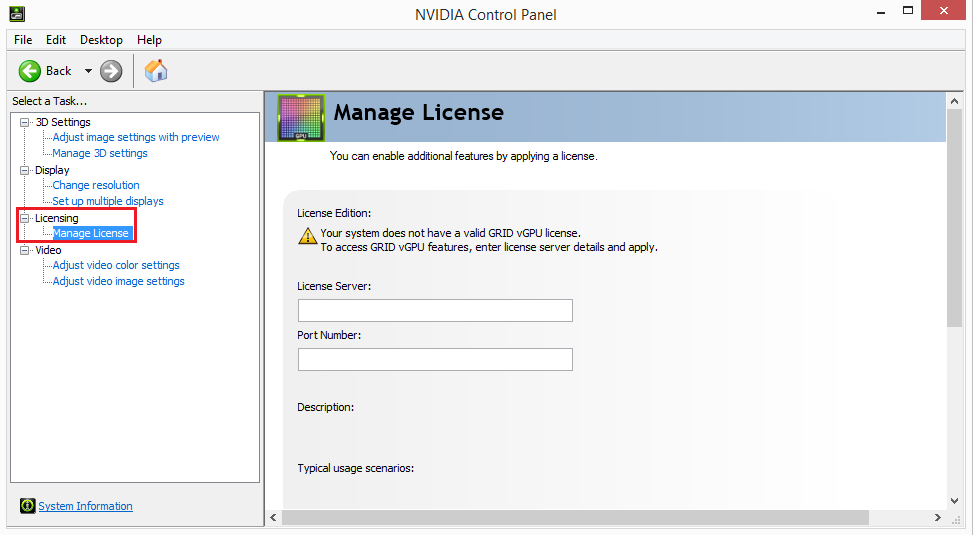Click the Forward arrow icon in toolbar

tap(111, 71)
